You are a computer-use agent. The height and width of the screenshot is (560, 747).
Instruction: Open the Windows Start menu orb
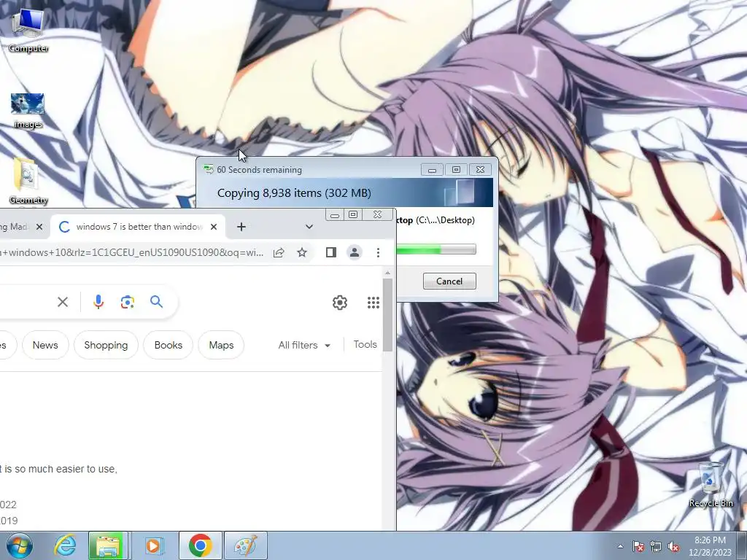point(20,545)
